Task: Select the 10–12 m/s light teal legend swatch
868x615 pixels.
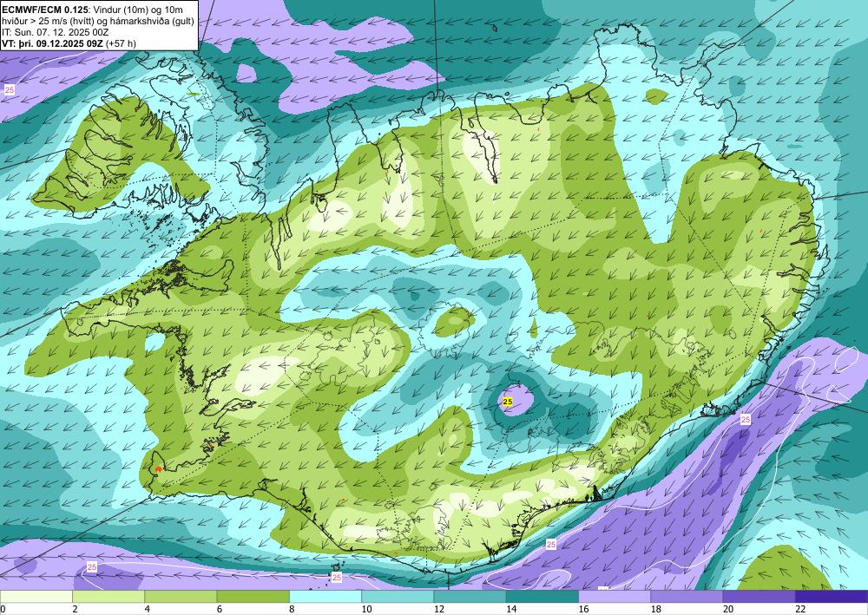Action: [398, 596]
